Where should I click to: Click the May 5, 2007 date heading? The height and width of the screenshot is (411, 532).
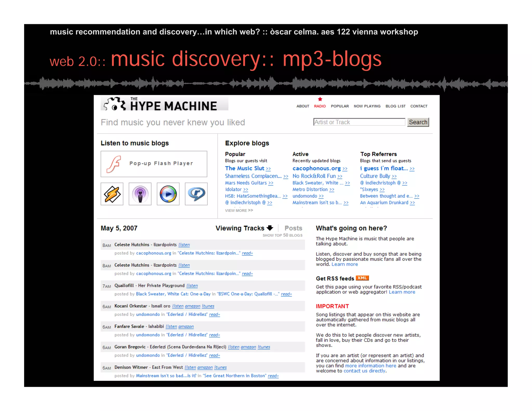[x=119, y=228]
